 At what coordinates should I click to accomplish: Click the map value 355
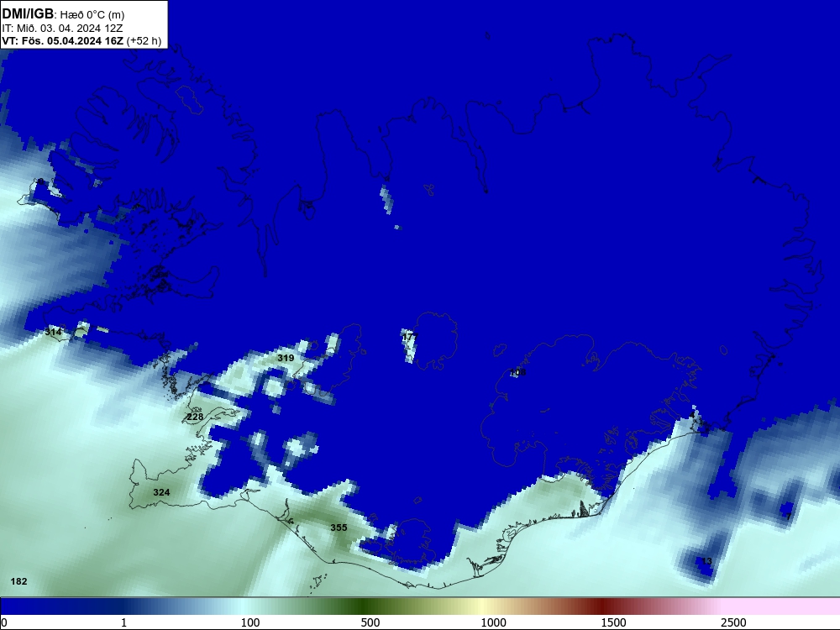(x=339, y=528)
